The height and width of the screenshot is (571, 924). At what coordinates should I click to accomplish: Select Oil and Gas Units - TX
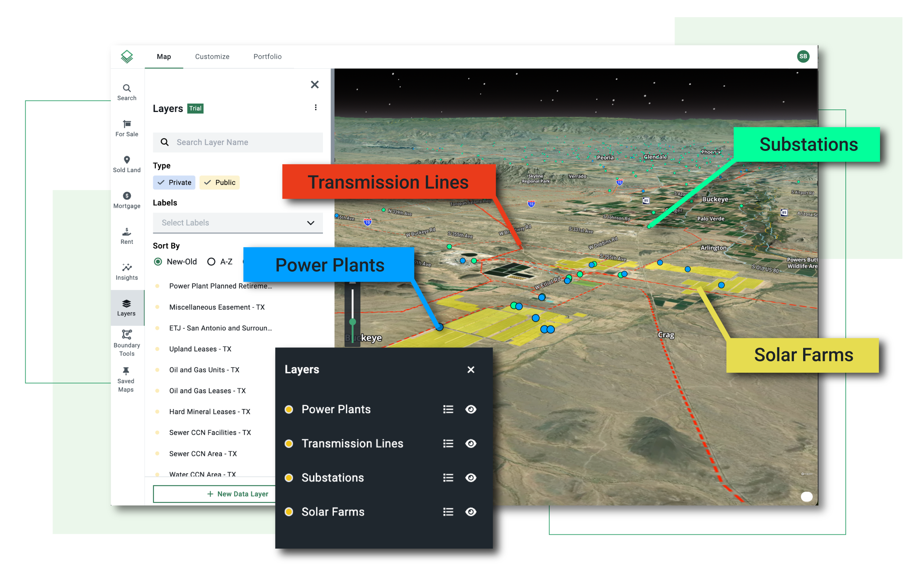(204, 370)
